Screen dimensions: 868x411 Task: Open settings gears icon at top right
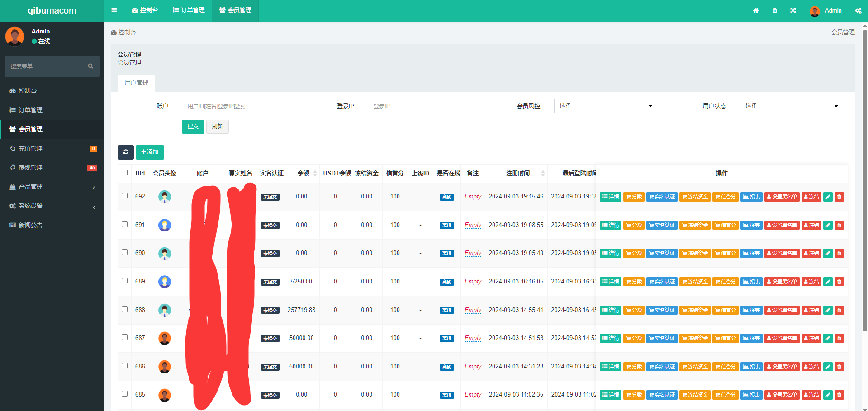(858, 10)
